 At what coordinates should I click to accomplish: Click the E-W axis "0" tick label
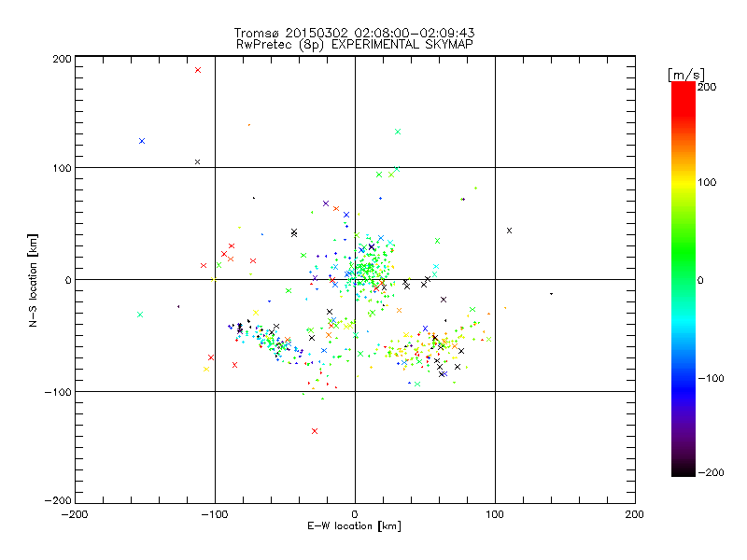point(355,514)
